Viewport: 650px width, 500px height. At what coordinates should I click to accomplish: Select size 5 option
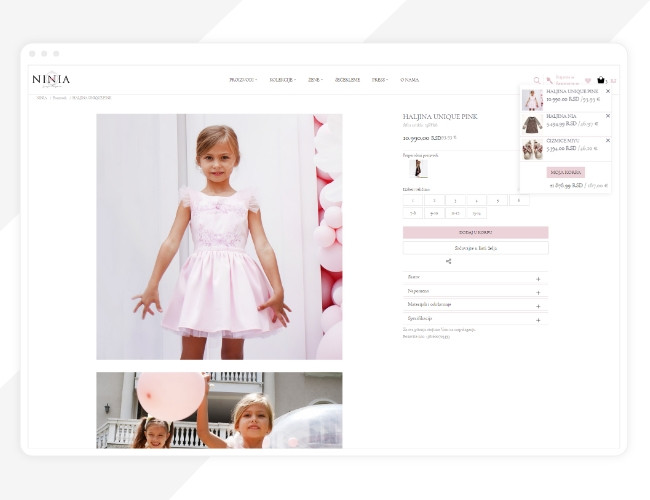pyautogui.click(x=497, y=200)
